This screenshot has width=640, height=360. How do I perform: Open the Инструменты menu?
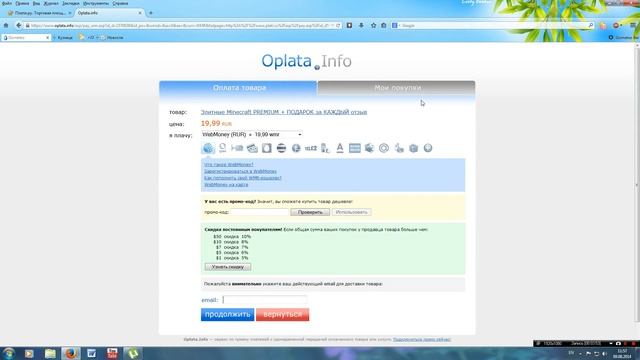click(x=96, y=3)
